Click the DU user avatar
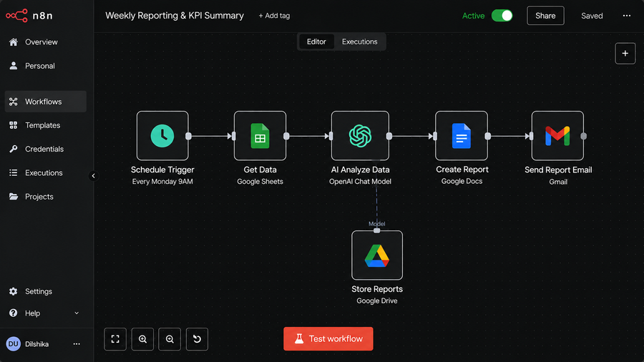644x362 pixels. 13,344
